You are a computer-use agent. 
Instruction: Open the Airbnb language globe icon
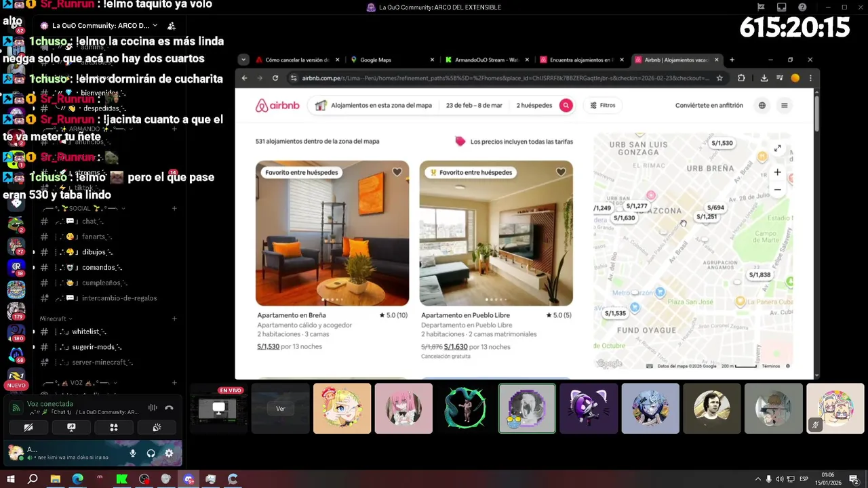762,105
